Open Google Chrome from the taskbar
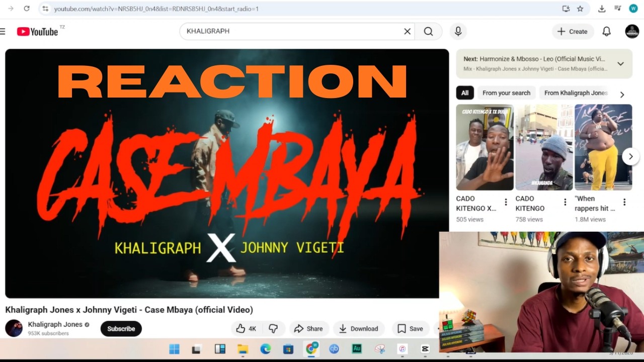The image size is (644, 362). (311, 348)
